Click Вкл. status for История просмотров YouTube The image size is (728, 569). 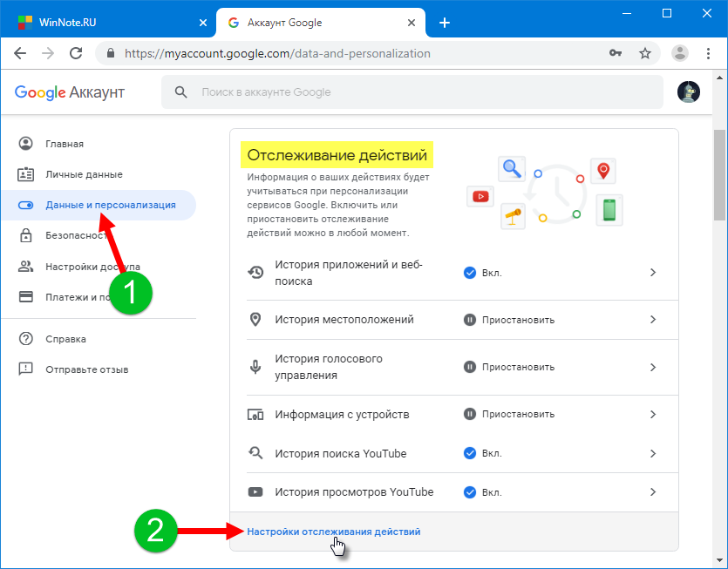(483, 492)
